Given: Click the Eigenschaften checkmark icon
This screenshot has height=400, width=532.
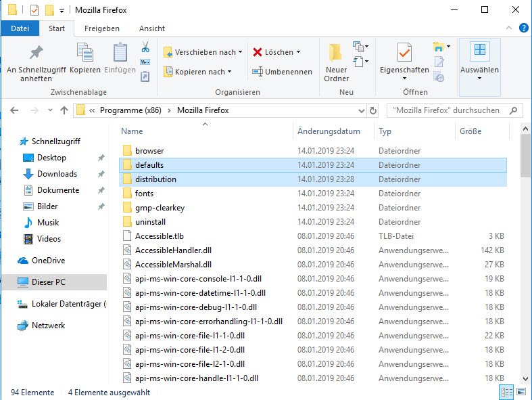Looking at the screenshot, I should tap(404, 52).
